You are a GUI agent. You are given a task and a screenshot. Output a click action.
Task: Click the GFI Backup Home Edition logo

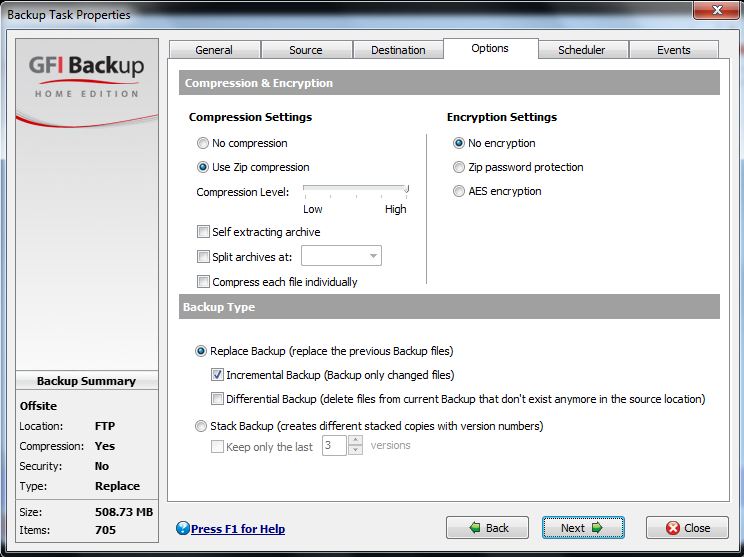[x=86, y=76]
